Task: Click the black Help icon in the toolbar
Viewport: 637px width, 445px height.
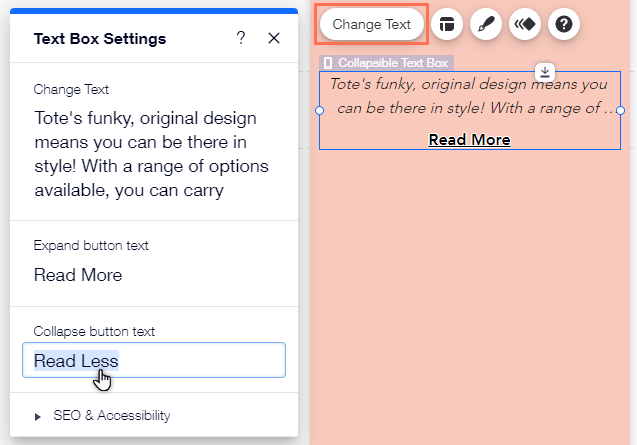Action: 564,24
